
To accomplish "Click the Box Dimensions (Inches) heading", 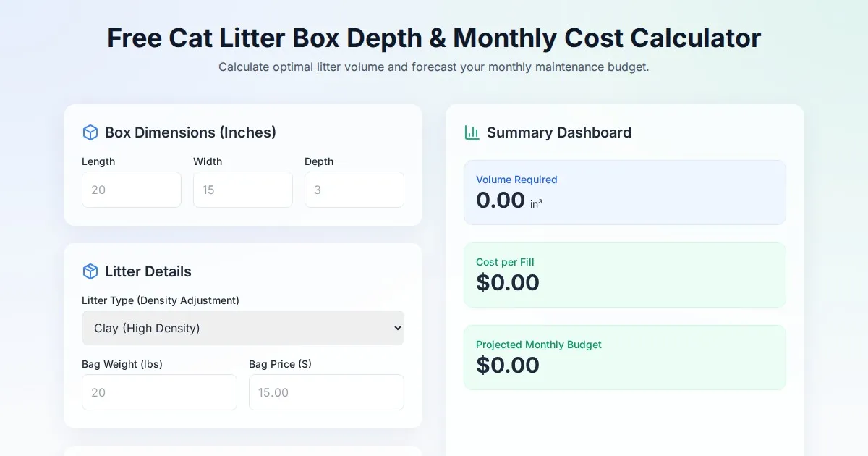I will click(x=190, y=132).
